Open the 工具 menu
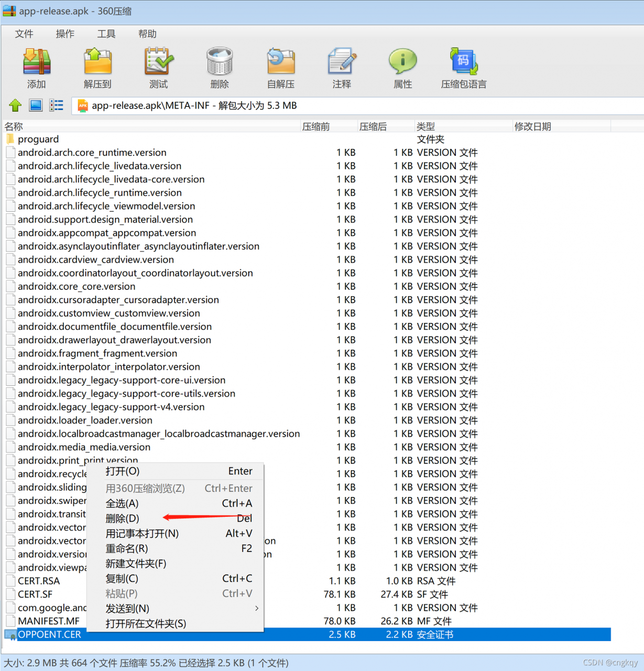644x671 pixels. coord(106,34)
